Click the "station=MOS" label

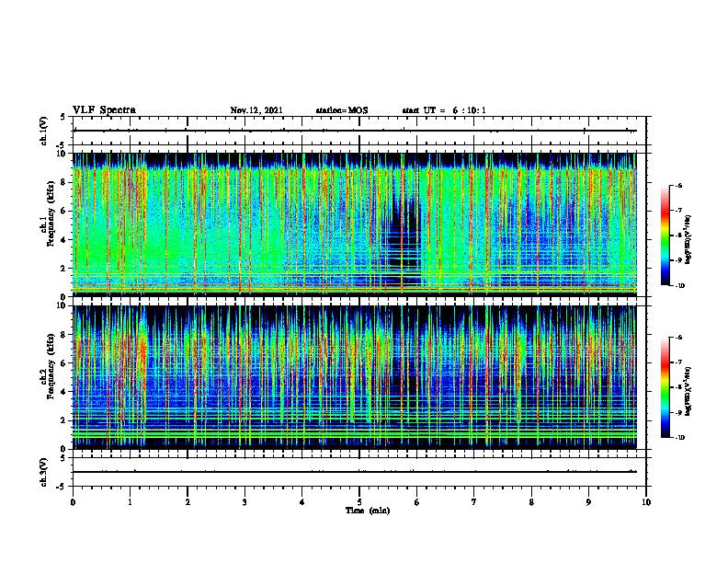(x=342, y=110)
